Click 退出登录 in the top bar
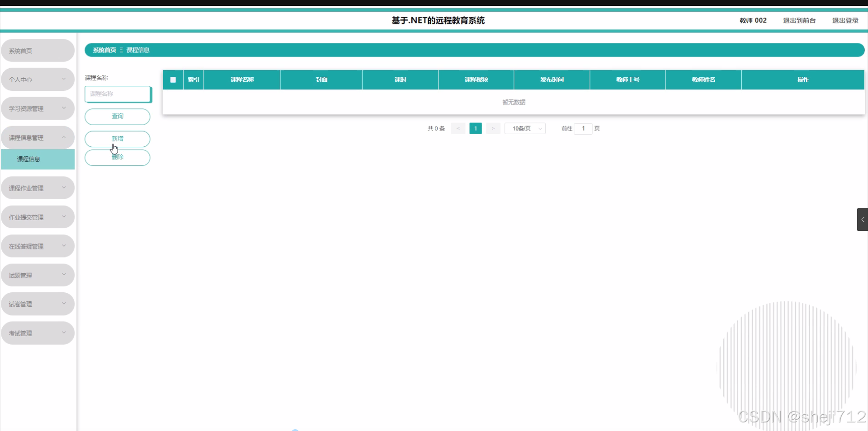 pos(845,20)
